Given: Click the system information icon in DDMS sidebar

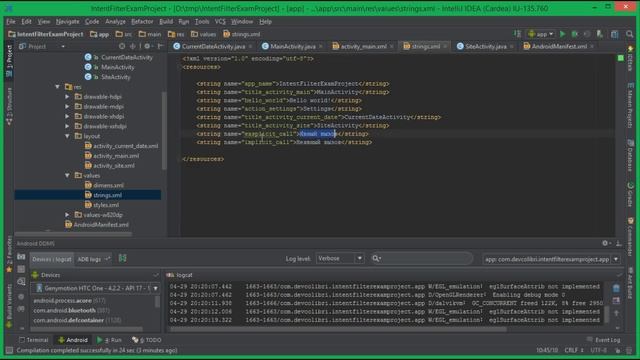Looking at the screenshot, I should 21,282.
